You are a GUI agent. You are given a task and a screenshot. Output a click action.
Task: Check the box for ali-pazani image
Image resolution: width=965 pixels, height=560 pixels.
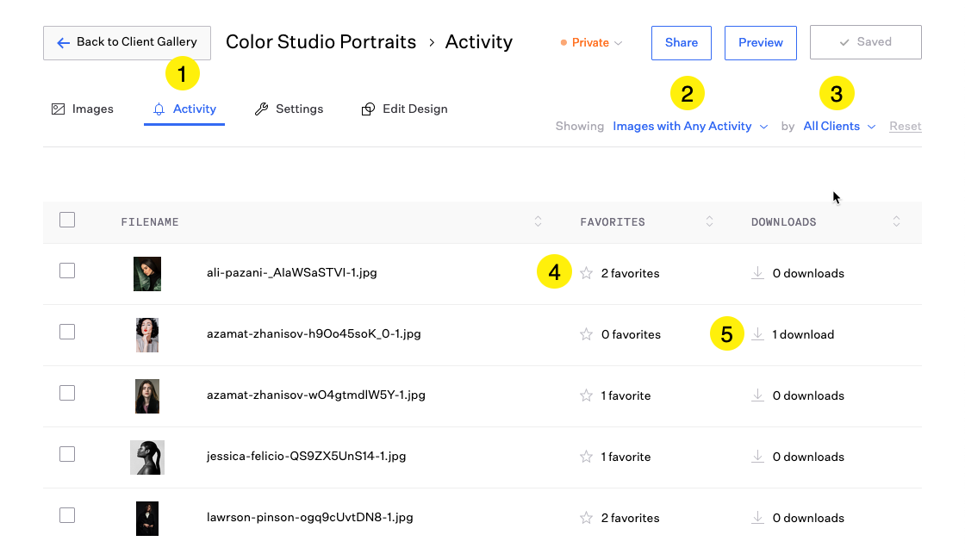point(67,271)
